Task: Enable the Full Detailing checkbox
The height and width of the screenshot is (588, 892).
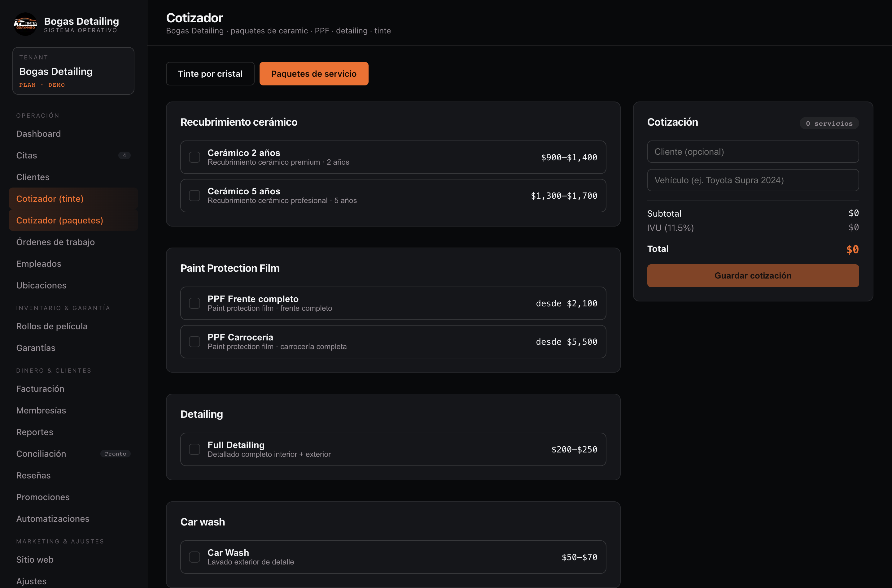Action: click(195, 449)
